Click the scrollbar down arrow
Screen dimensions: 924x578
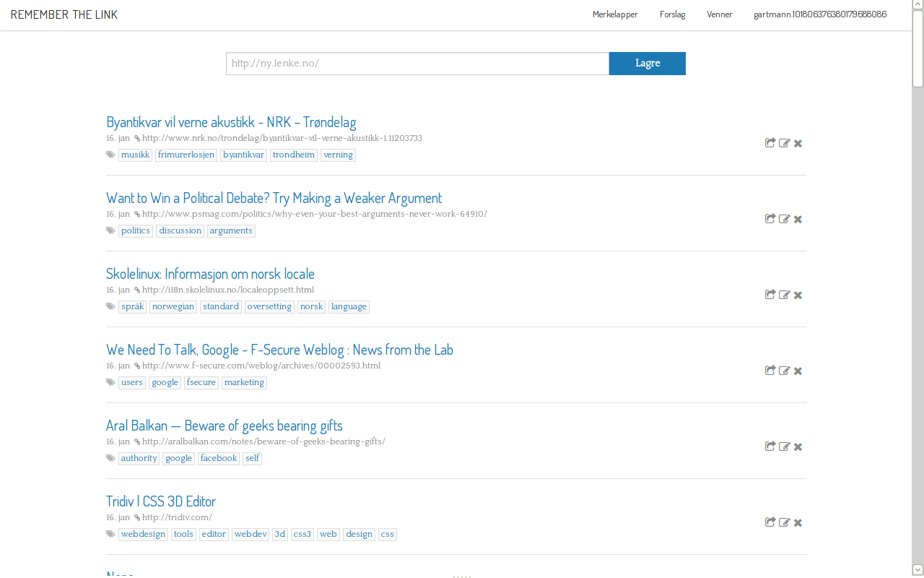pos(918,570)
